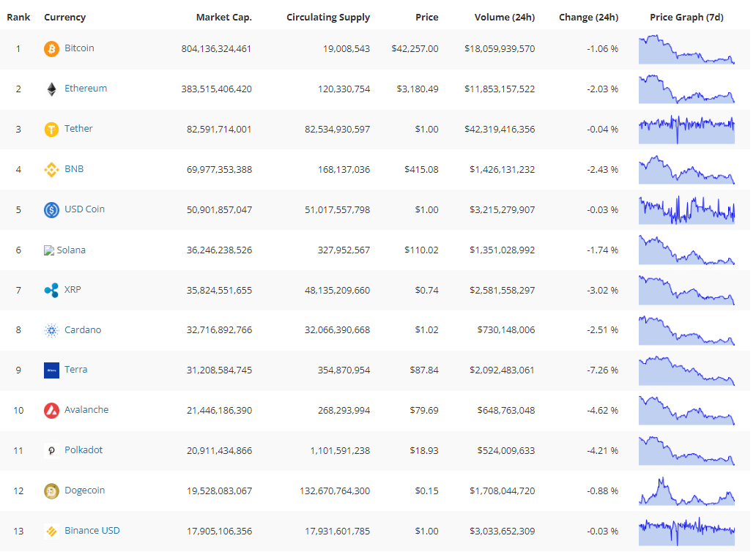Click the BNB logo icon

point(51,170)
